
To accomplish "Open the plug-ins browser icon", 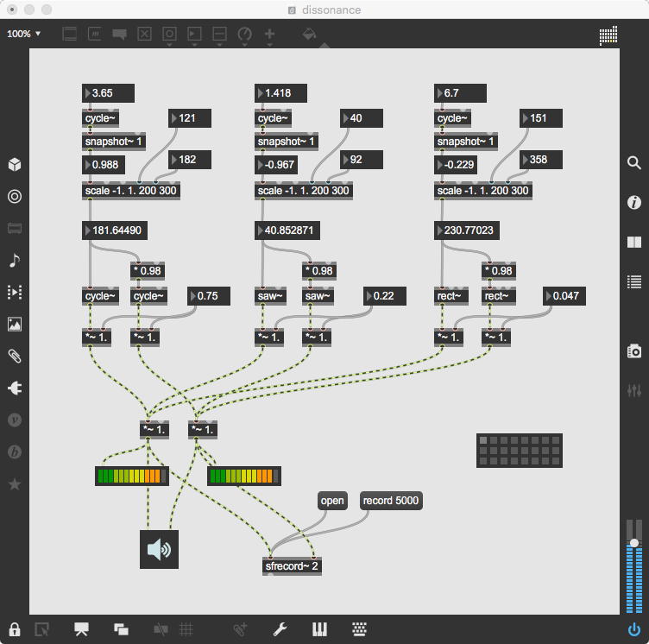I will pos(15,388).
